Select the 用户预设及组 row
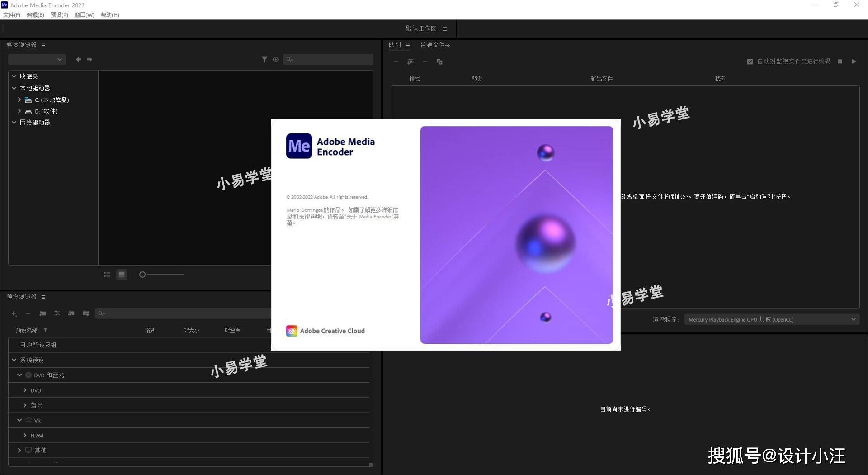The height and width of the screenshot is (475, 868). [x=189, y=345]
